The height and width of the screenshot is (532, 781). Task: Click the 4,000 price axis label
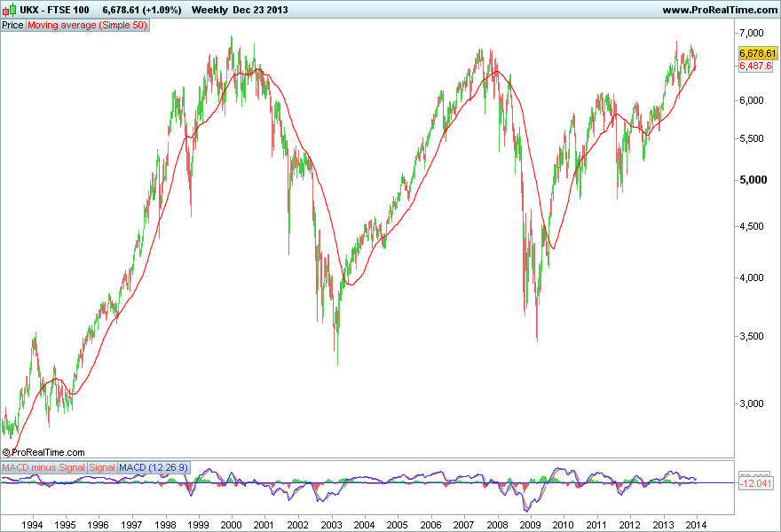(752, 278)
